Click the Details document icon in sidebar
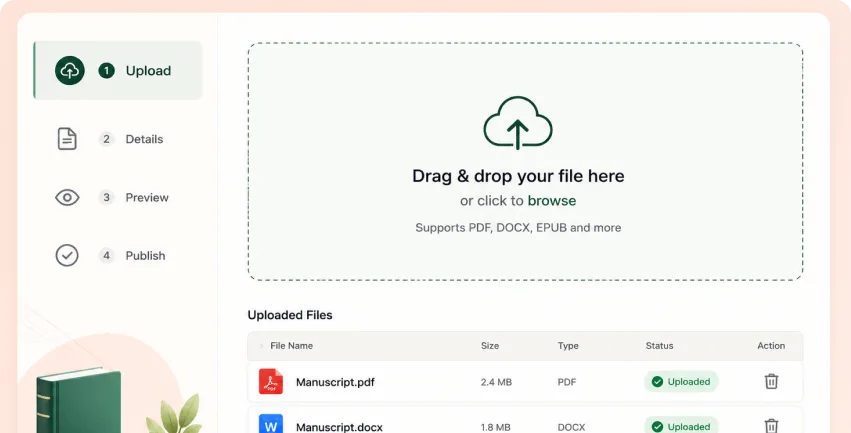The width and height of the screenshot is (851, 433). pos(67,139)
